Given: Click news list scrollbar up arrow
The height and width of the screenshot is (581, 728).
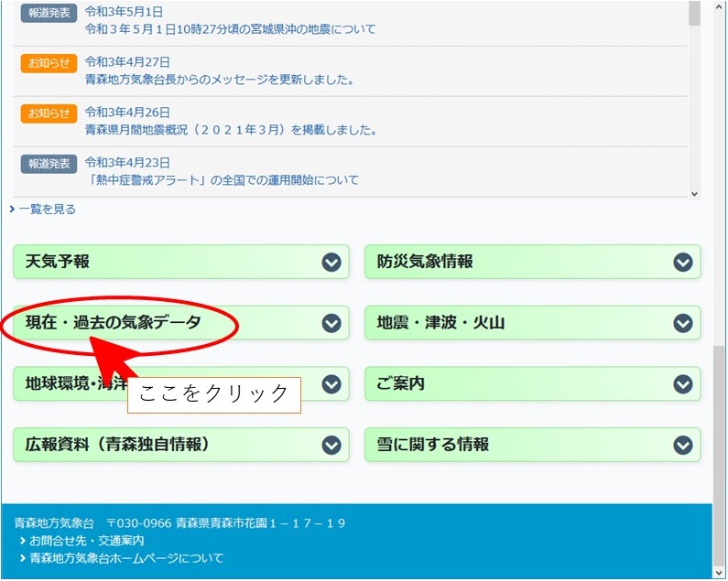Looking at the screenshot, I should click(x=694, y=5).
